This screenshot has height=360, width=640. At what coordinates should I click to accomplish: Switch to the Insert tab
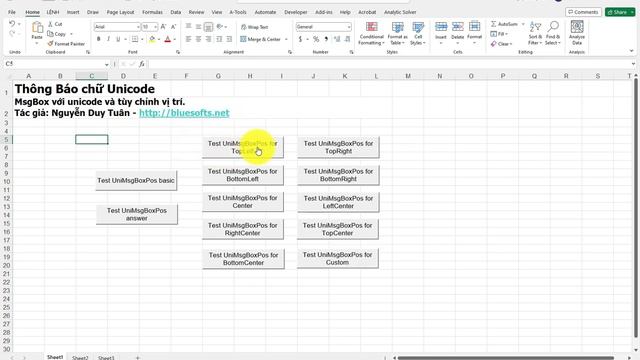coord(73,12)
